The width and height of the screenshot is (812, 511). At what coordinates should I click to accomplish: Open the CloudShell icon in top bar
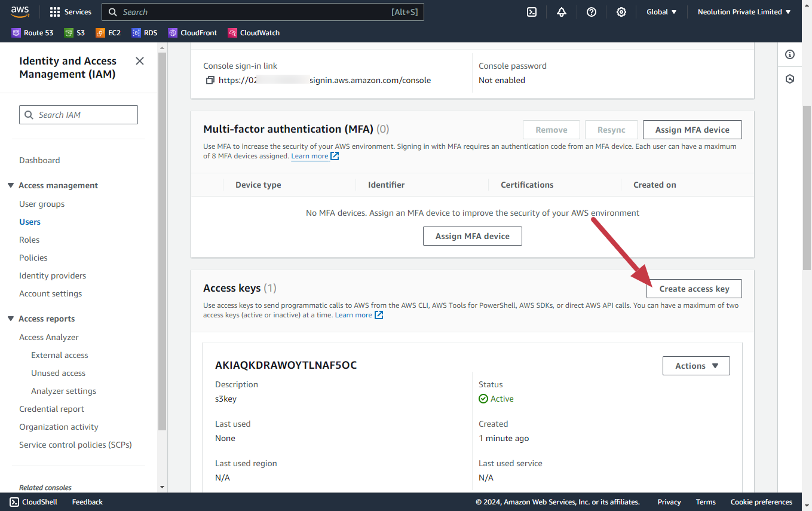(532, 12)
